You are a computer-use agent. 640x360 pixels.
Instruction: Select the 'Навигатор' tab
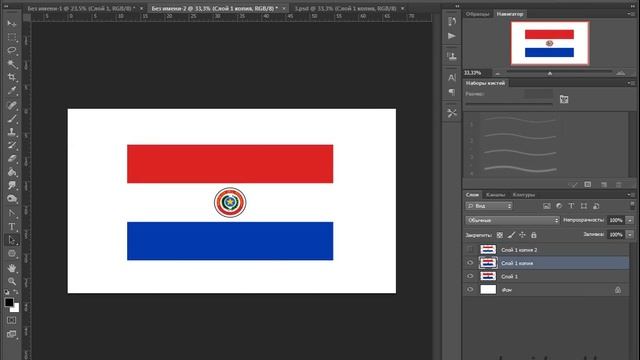510,14
